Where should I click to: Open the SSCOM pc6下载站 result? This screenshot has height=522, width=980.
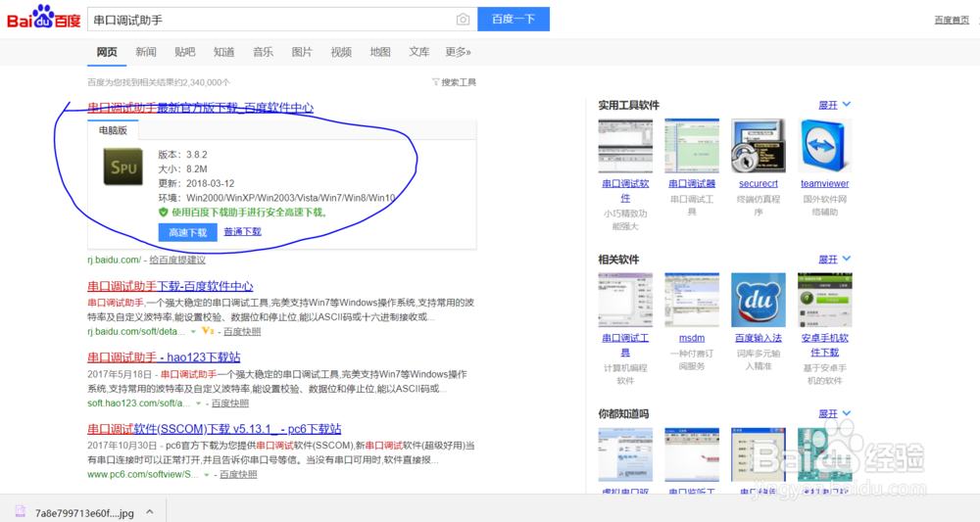tap(215, 429)
